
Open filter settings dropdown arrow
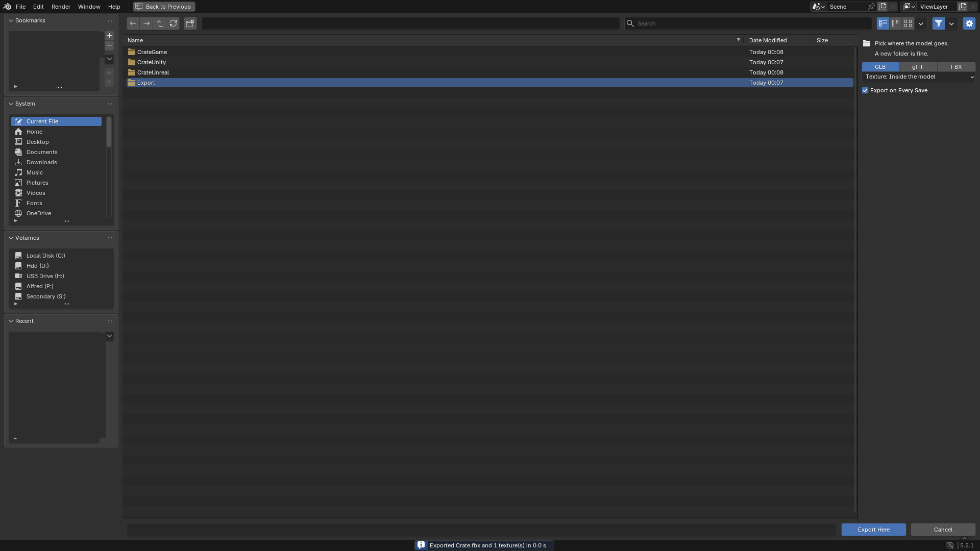[x=951, y=23]
